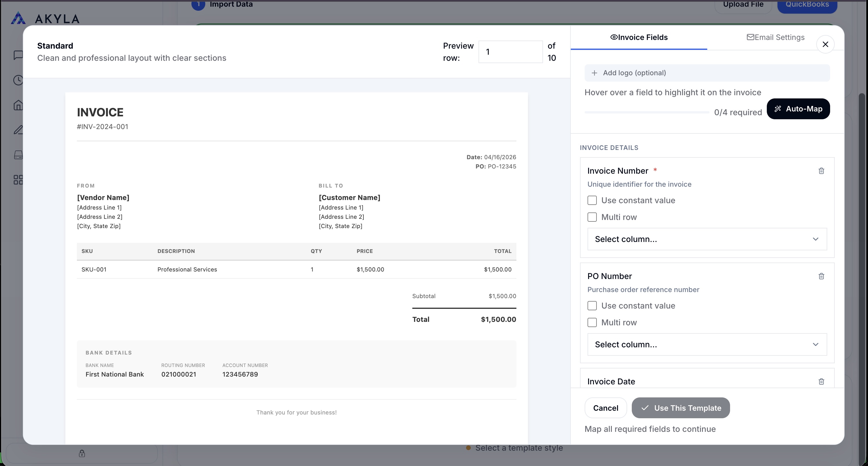Enable Use constant value for Invoice Number
The width and height of the screenshot is (868, 466).
592,200
